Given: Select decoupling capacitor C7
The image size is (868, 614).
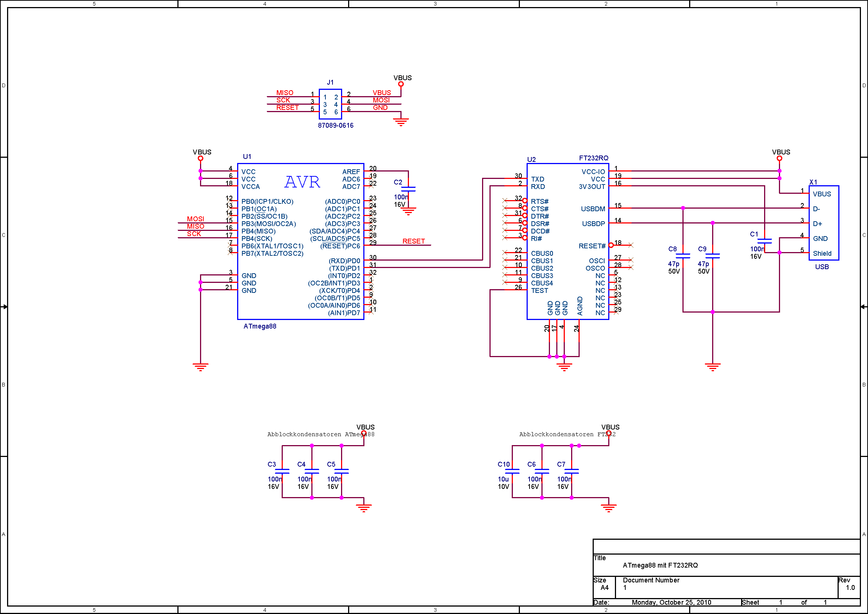Looking at the screenshot, I should click(571, 471).
